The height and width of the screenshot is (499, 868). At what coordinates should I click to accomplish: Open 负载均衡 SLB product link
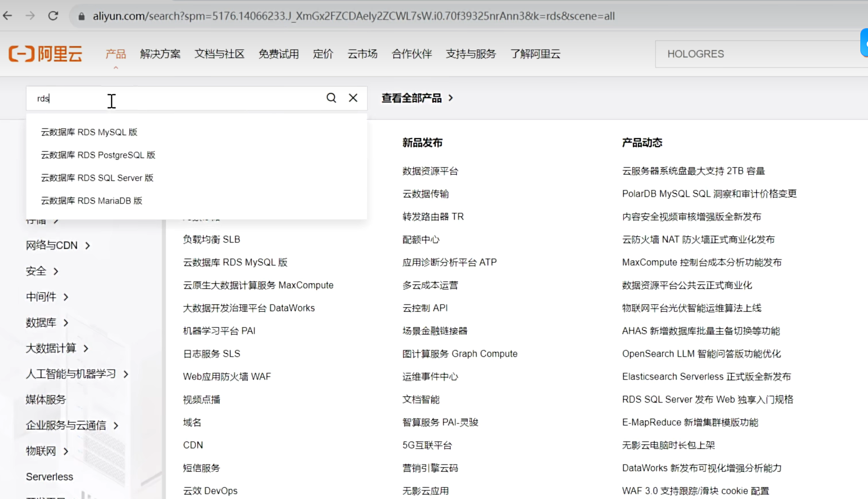[211, 240]
